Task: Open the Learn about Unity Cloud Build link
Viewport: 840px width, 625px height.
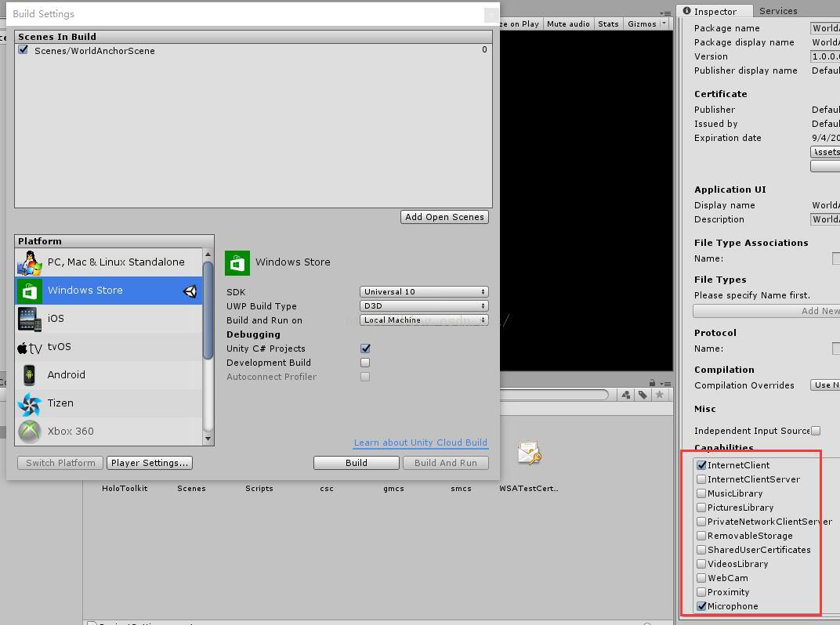Action: tap(421, 443)
